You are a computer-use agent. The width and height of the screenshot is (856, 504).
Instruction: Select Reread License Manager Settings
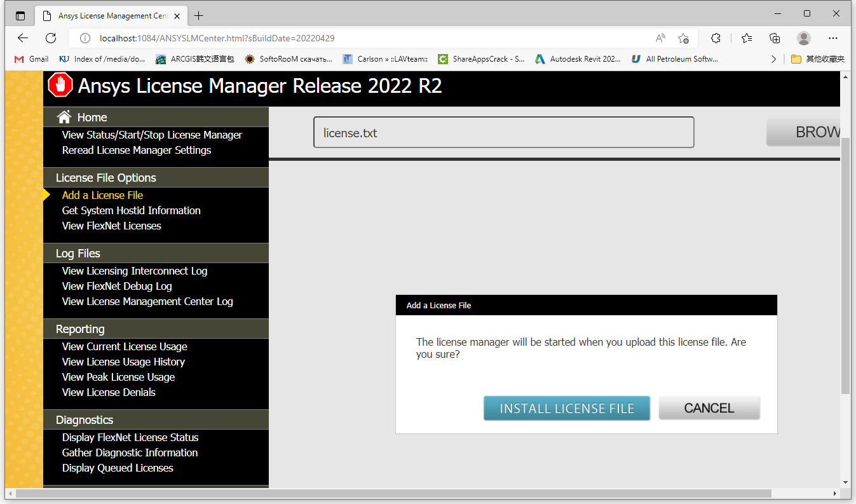coord(137,150)
